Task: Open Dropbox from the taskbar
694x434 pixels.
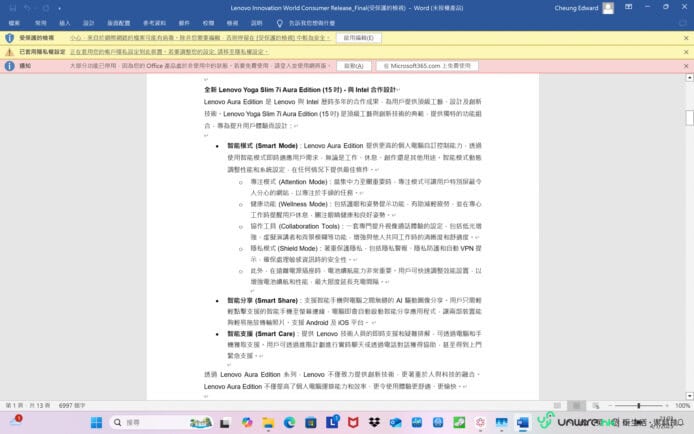Action: [x=374, y=422]
